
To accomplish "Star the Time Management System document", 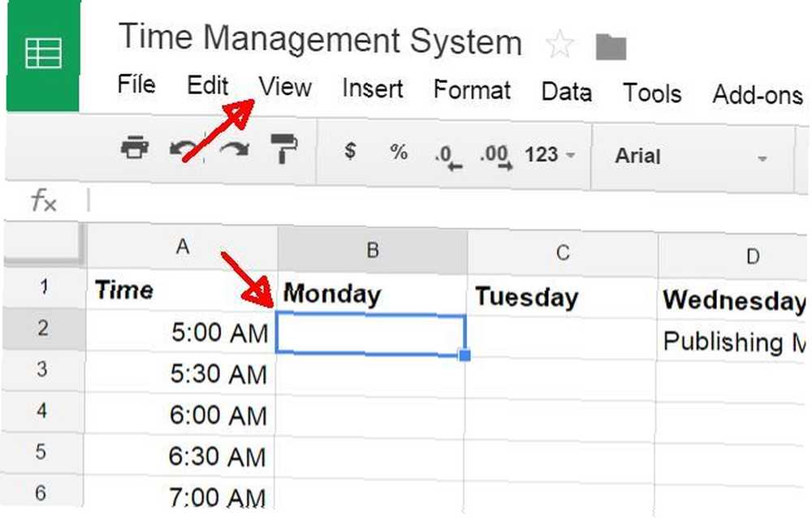I will 559,45.
